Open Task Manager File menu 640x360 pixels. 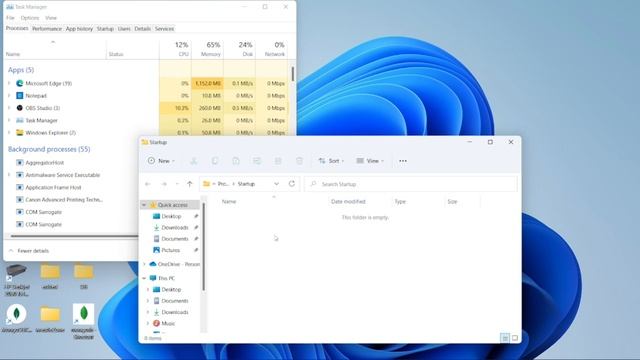[x=10, y=18]
